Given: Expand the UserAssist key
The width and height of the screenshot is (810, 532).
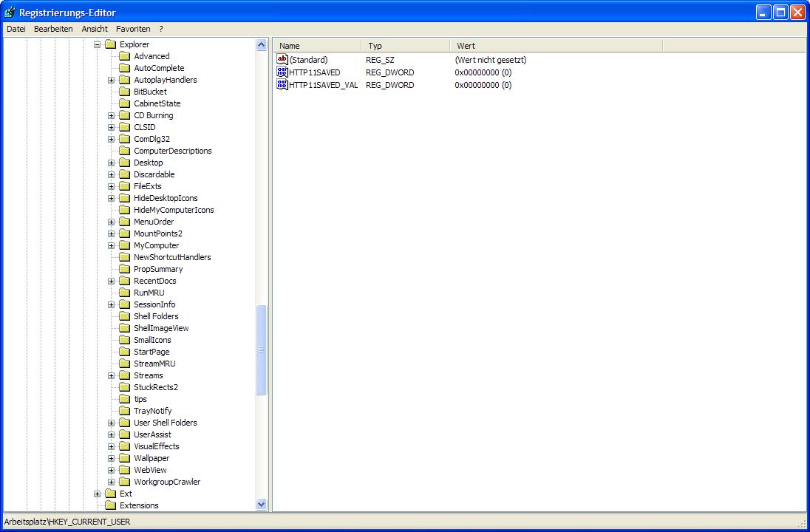Looking at the screenshot, I should (x=111, y=435).
